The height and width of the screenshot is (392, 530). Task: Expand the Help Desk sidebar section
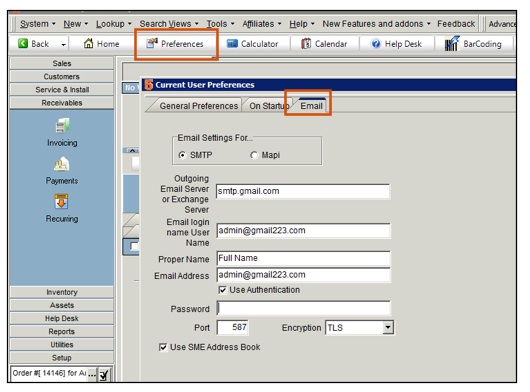coord(62,318)
